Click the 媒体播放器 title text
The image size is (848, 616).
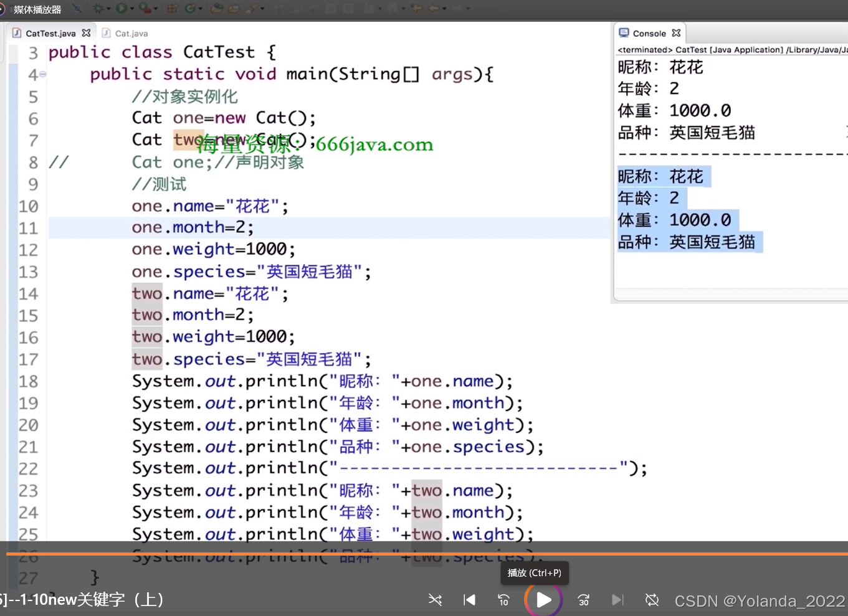[x=37, y=9]
